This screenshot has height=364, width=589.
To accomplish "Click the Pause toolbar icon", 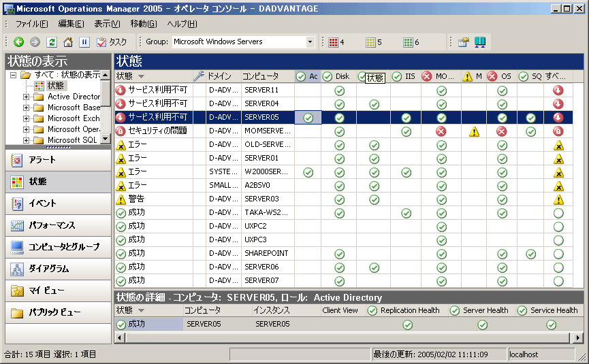I will 84,42.
